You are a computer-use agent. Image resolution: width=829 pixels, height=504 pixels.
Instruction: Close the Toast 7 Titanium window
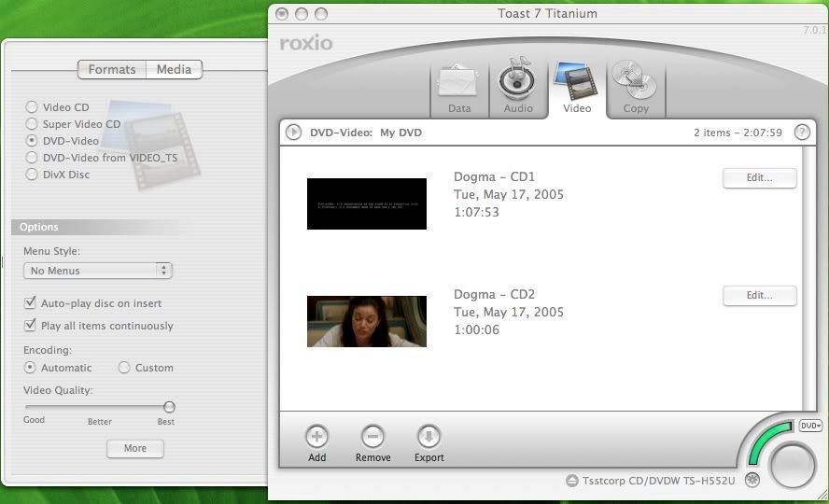coord(282,14)
